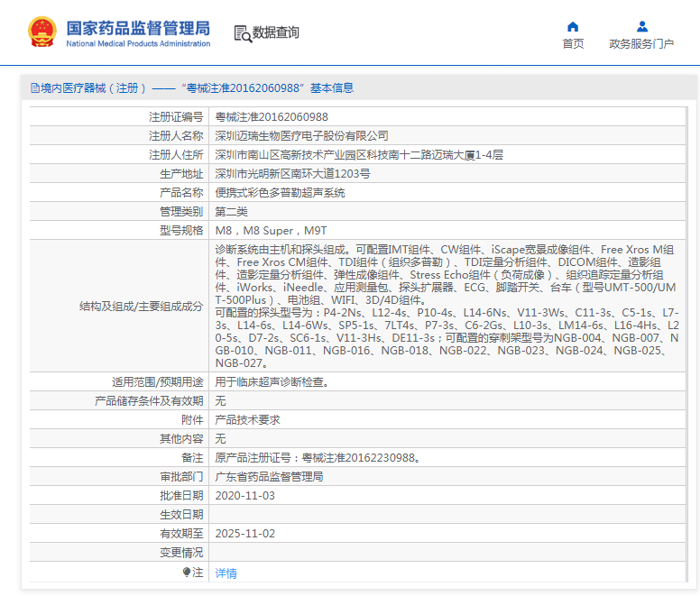
Task: Click the 注册人住所 row label
Action: (x=176, y=155)
